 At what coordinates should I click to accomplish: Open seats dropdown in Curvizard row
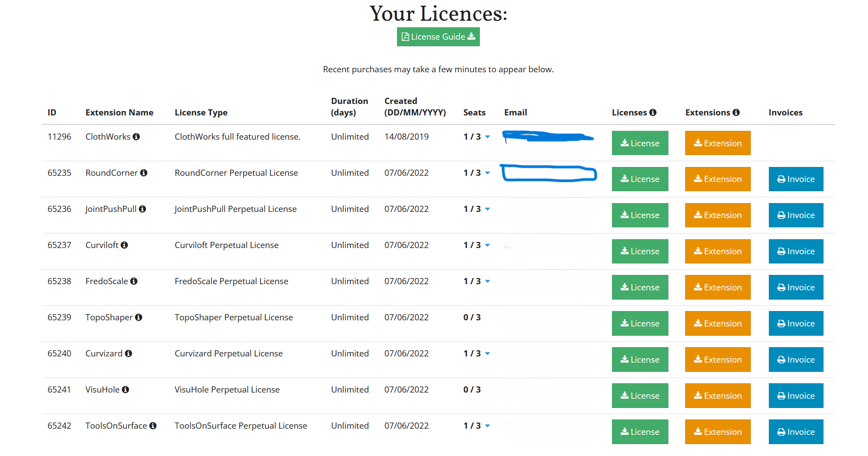click(x=487, y=354)
